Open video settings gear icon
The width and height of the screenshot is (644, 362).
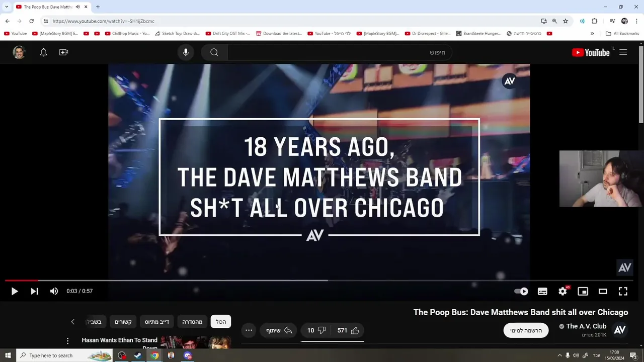pyautogui.click(x=562, y=291)
